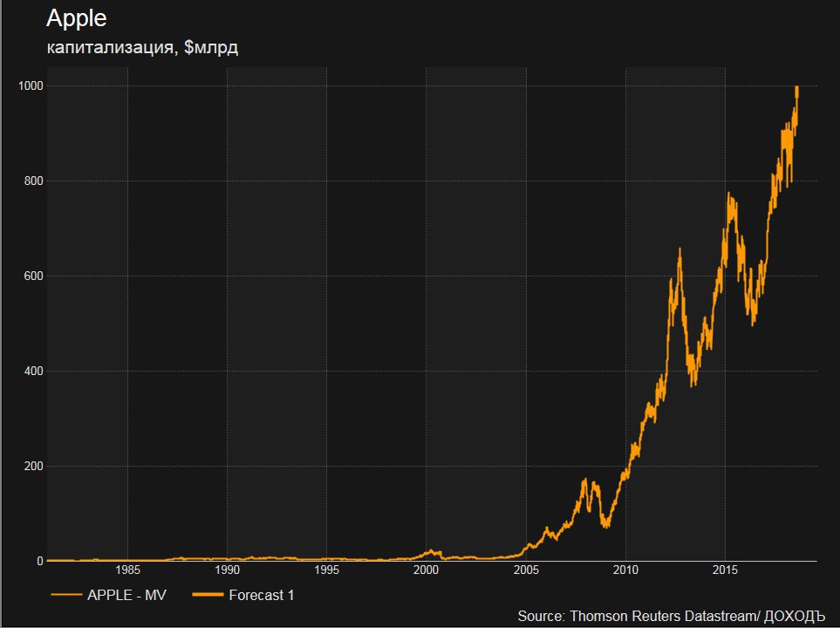Click the x-axis label "2010"

point(625,570)
